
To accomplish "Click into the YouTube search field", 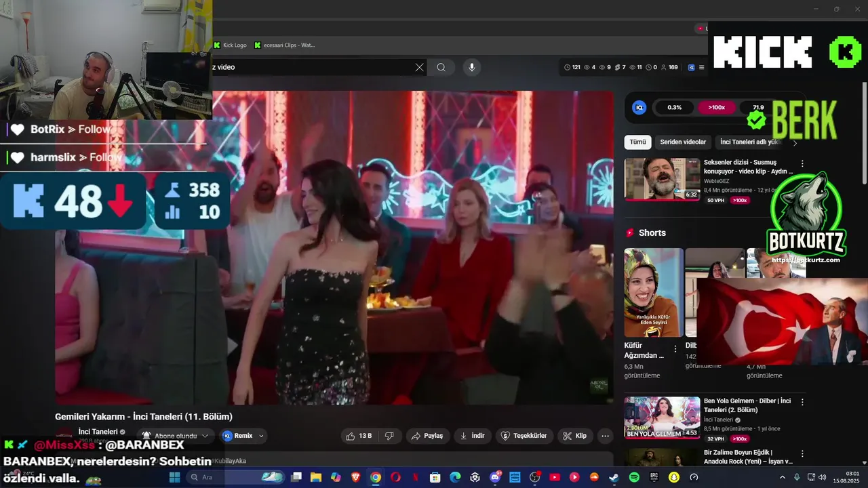I will click(x=312, y=67).
